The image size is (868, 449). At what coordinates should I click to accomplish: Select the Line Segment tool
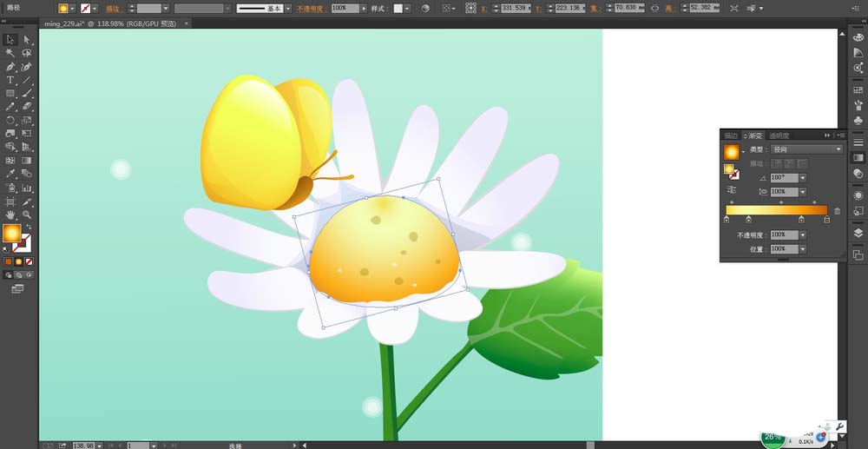(27, 80)
